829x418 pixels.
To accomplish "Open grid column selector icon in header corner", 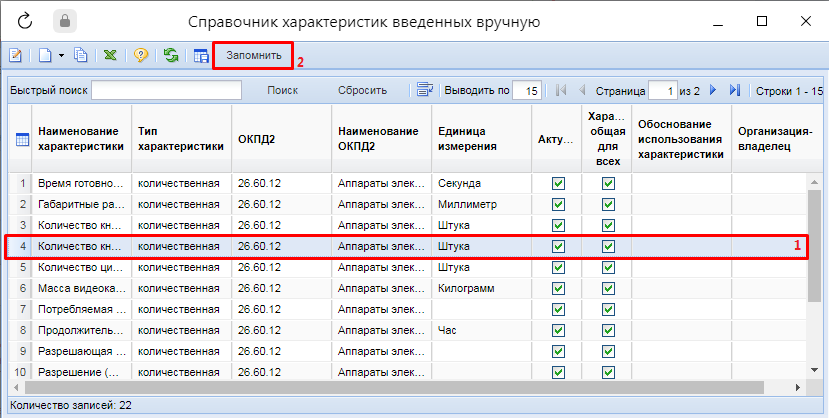I will click(21, 139).
